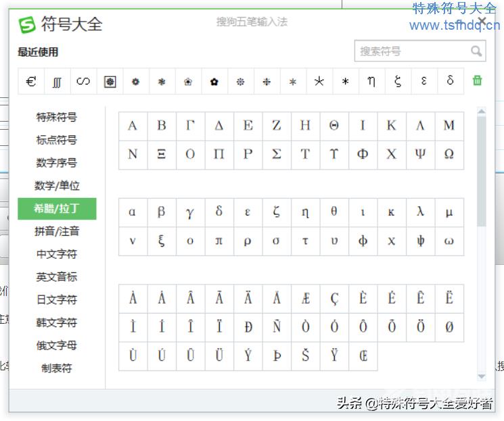The height and width of the screenshot is (421, 504).
Task: Insert uppercase Greek Δ
Action: (219, 126)
